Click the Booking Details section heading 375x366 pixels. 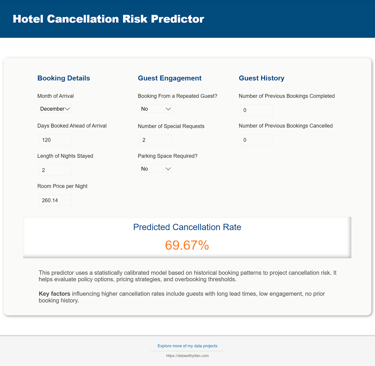(x=64, y=78)
